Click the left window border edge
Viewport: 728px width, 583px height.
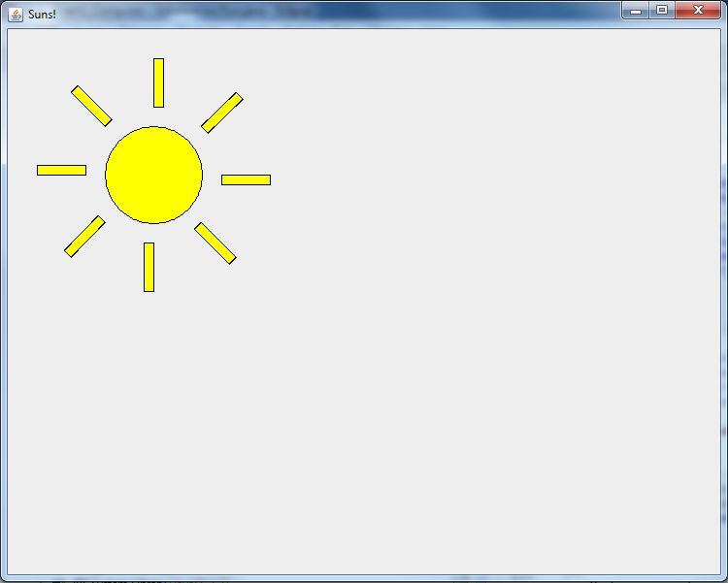pyautogui.click(x=3, y=291)
